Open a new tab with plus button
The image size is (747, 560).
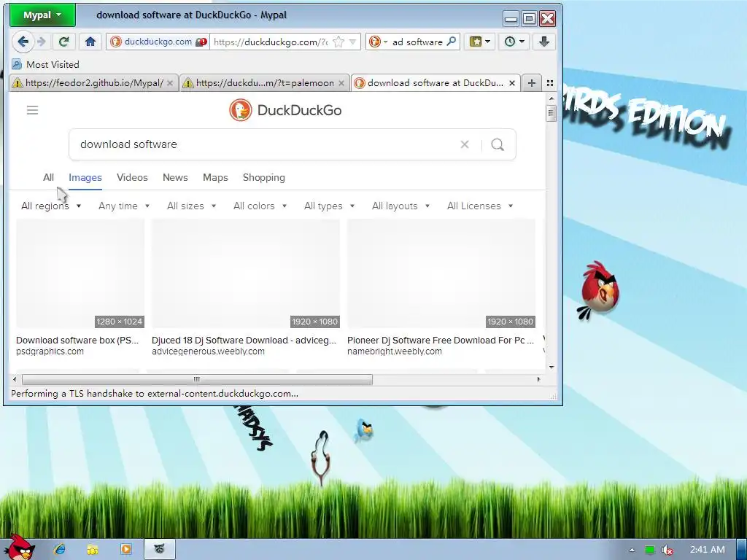[532, 83]
